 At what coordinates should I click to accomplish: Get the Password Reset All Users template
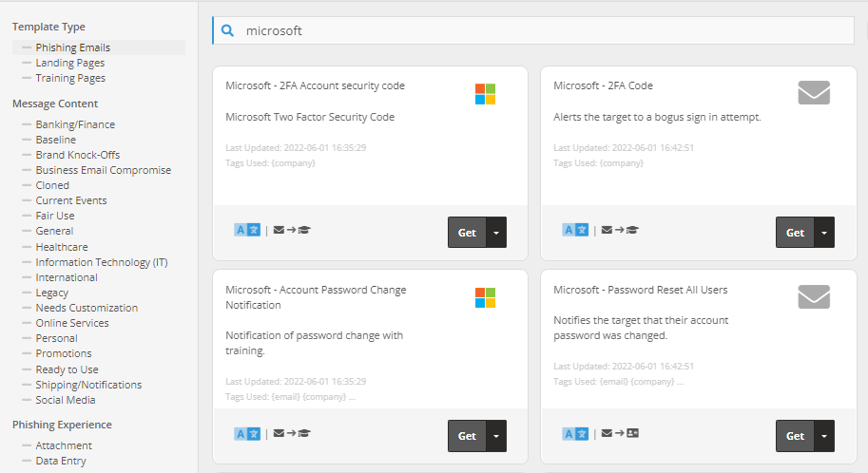(795, 436)
